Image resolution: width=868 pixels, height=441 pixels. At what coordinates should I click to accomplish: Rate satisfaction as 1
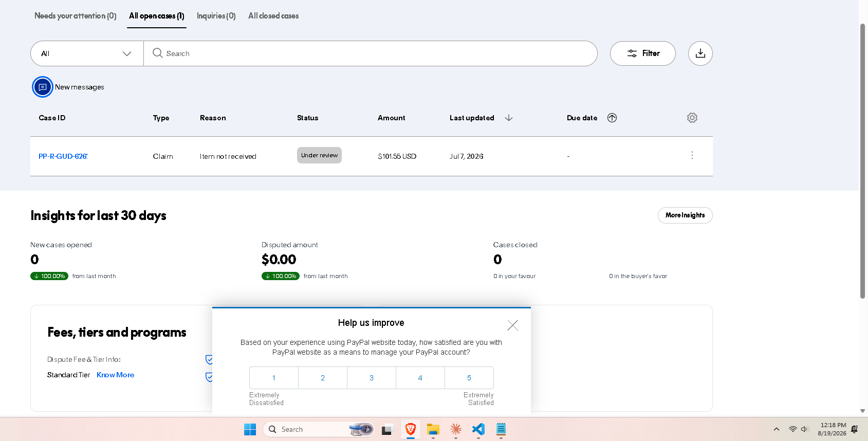[x=274, y=378]
